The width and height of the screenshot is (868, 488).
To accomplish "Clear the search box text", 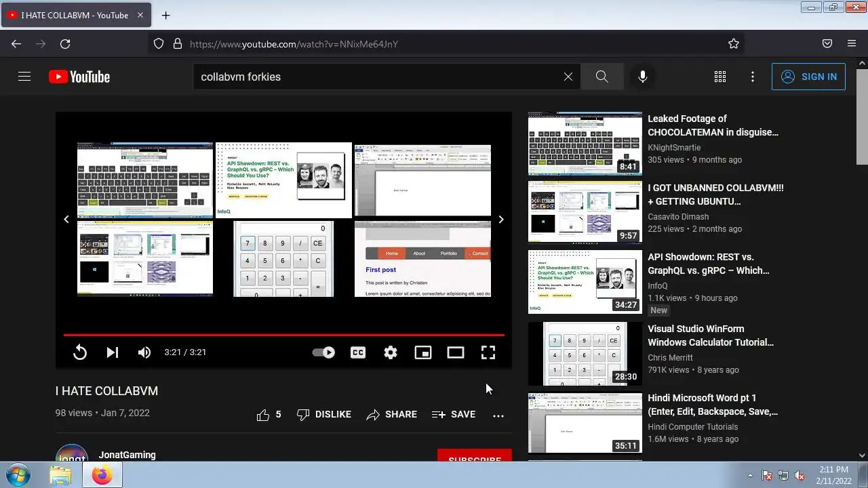I will [x=568, y=77].
